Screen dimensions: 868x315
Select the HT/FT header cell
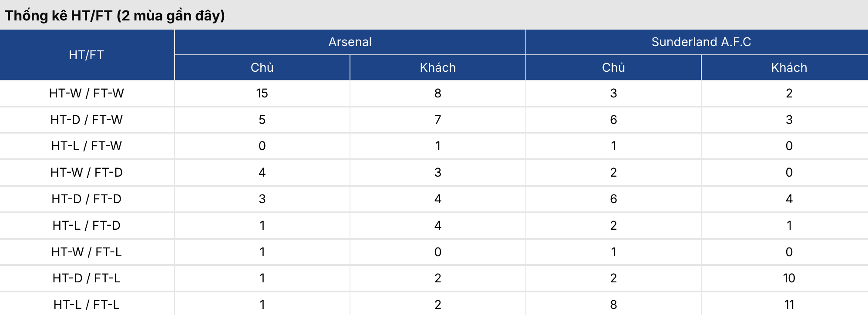pos(87,55)
